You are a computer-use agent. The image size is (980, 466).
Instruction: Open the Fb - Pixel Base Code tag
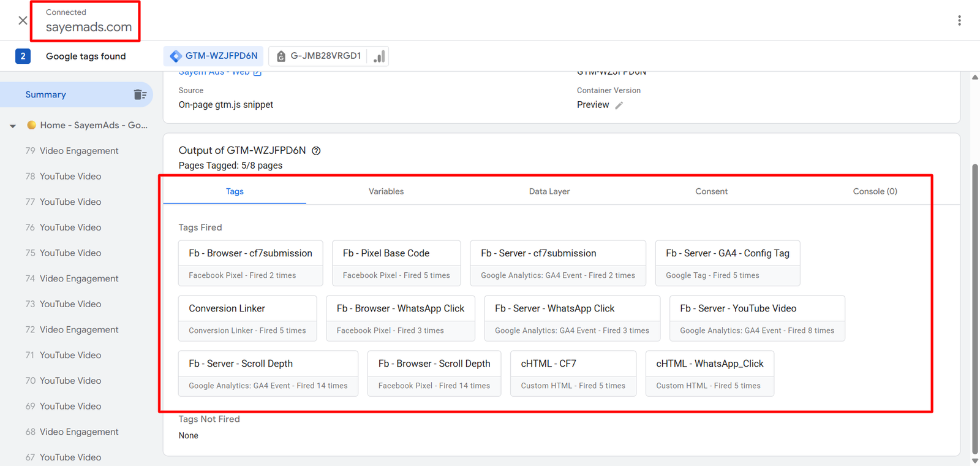coord(396,262)
